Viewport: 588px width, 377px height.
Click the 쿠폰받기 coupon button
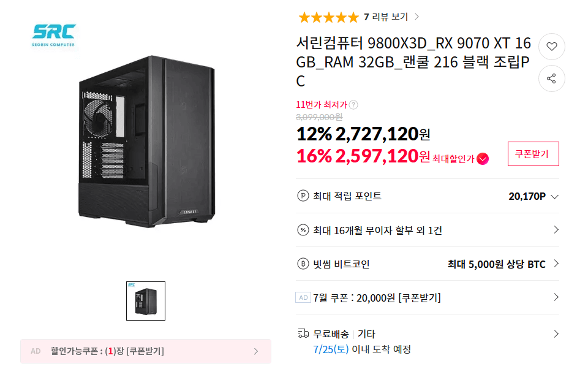point(533,154)
